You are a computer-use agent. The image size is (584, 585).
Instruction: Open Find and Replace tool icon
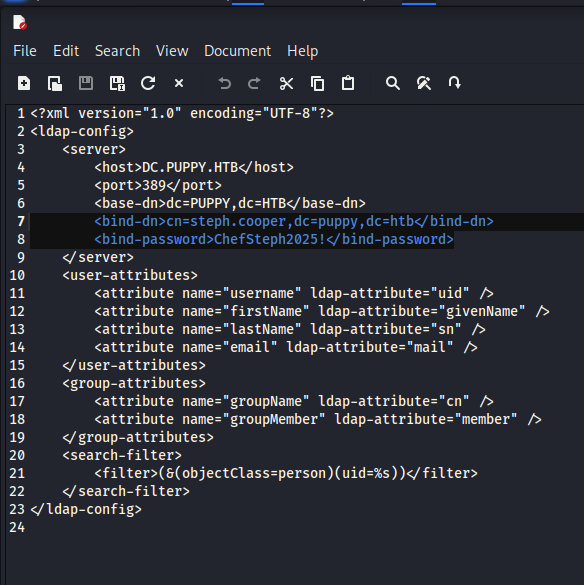[x=424, y=83]
